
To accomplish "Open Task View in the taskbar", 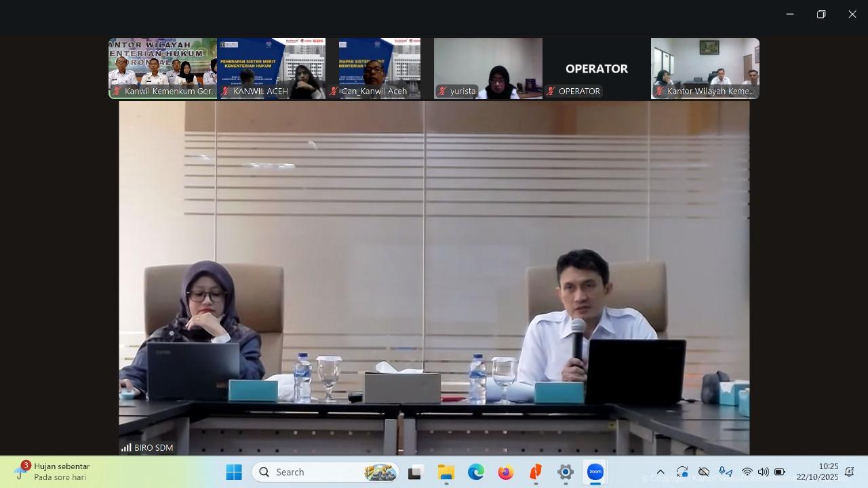I will click(x=415, y=472).
